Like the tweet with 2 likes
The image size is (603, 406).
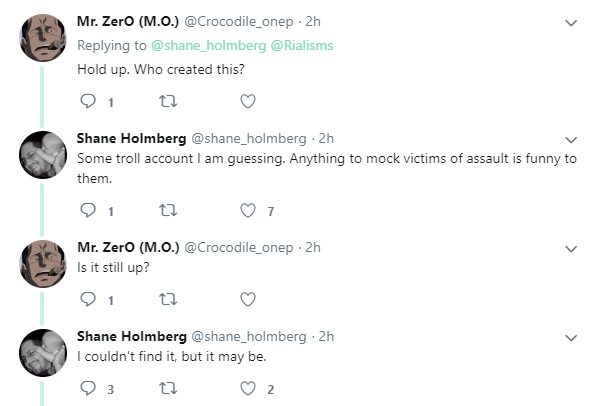(248, 388)
